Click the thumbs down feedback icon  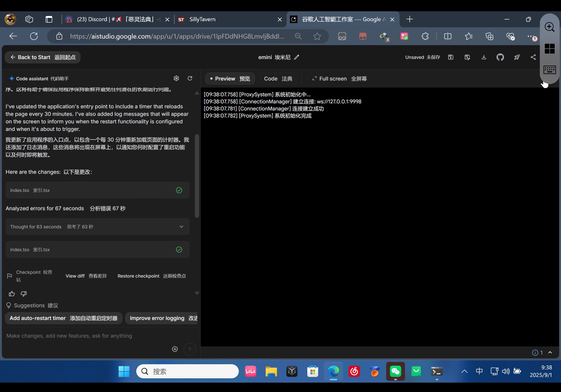[x=24, y=294]
